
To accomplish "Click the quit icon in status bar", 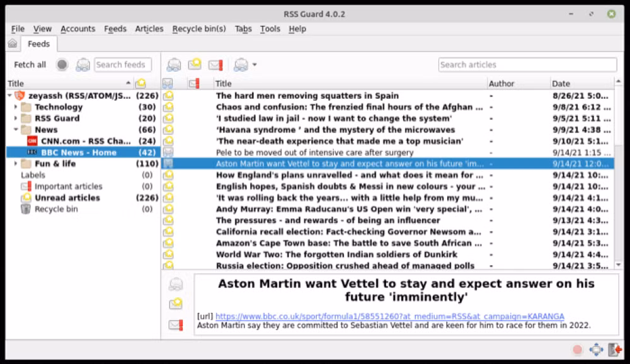I will click(x=615, y=350).
